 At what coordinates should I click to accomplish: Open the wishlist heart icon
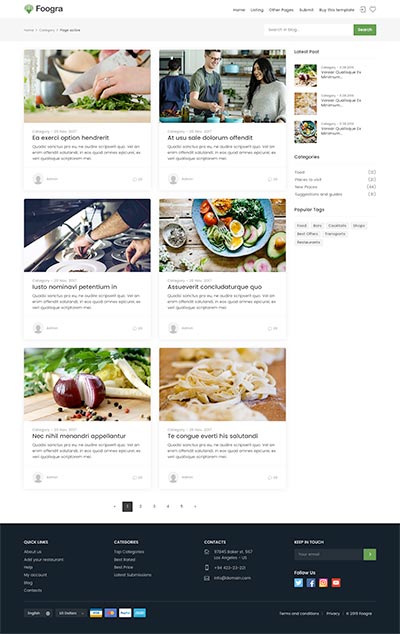tap(373, 9)
